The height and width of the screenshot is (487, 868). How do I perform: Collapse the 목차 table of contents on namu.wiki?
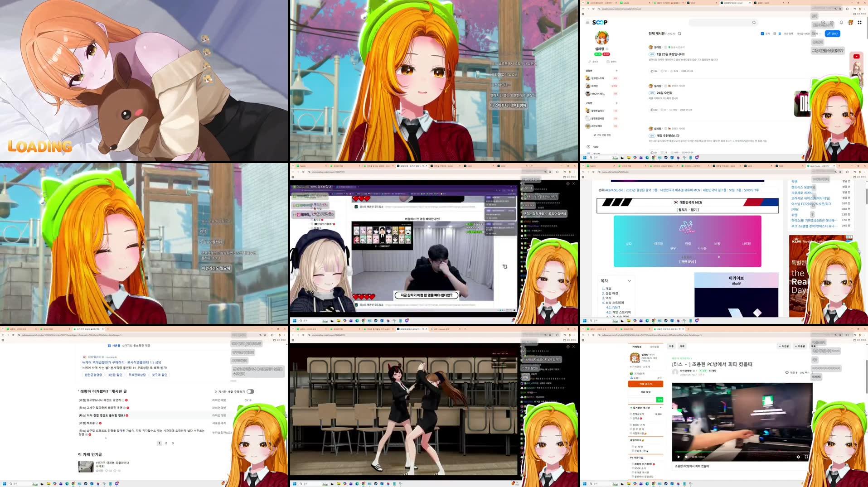click(x=630, y=281)
